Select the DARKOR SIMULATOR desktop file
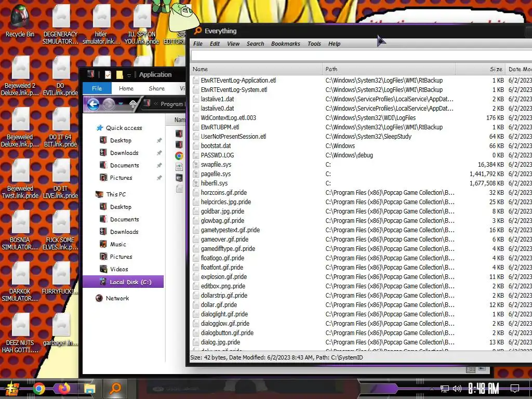Image resolution: width=532 pixels, height=399 pixels. (x=20, y=282)
